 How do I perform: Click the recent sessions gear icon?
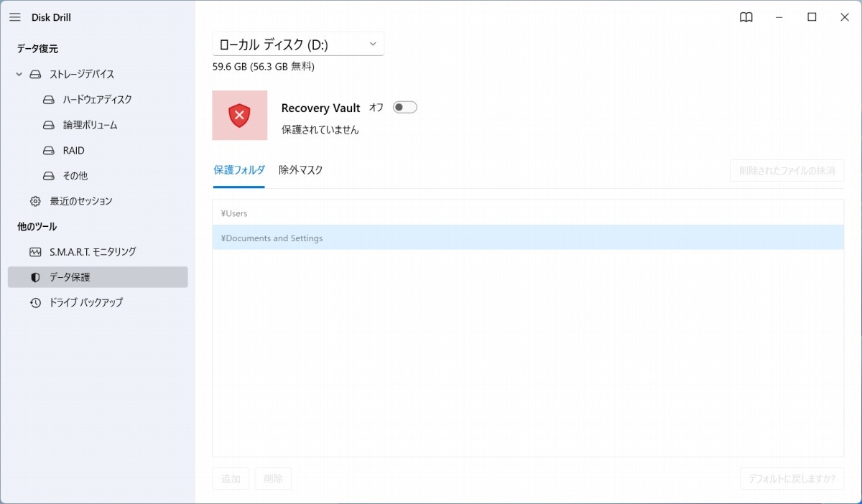click(x=35, y=201)
